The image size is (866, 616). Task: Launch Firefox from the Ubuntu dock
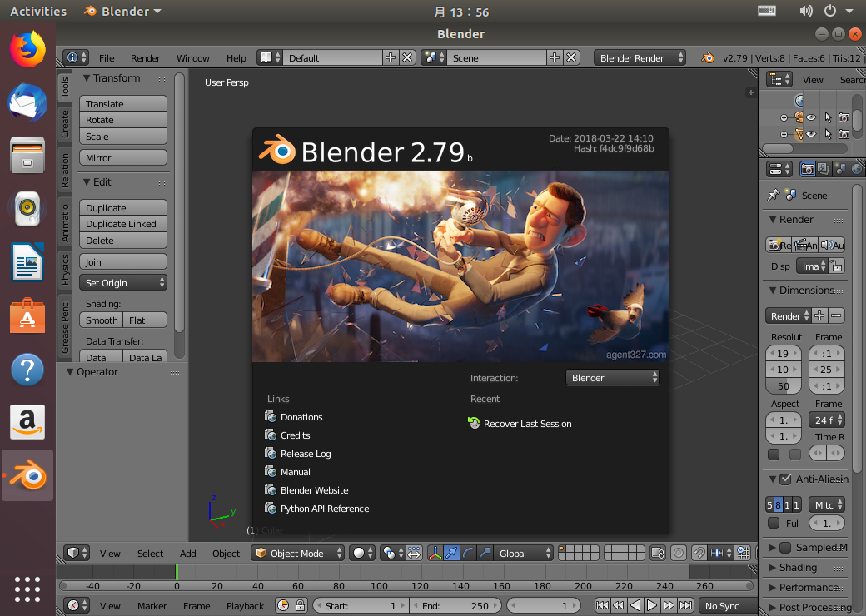pos(27,49)
